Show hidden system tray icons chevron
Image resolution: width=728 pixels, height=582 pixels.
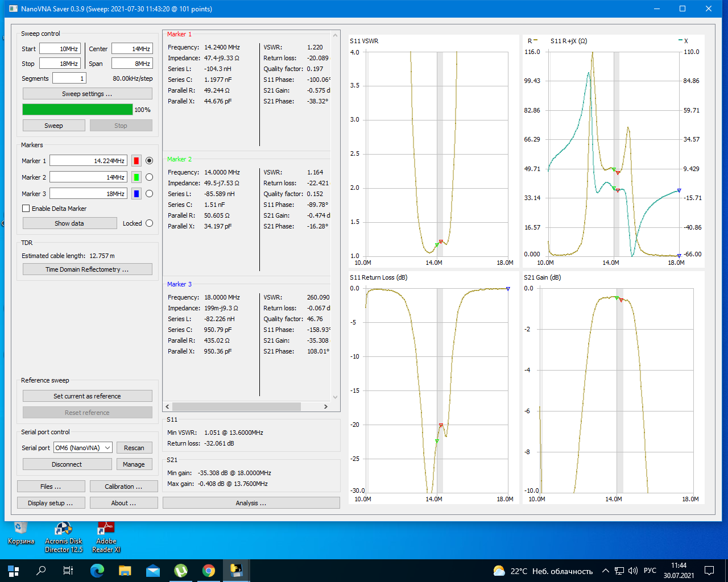605,571
